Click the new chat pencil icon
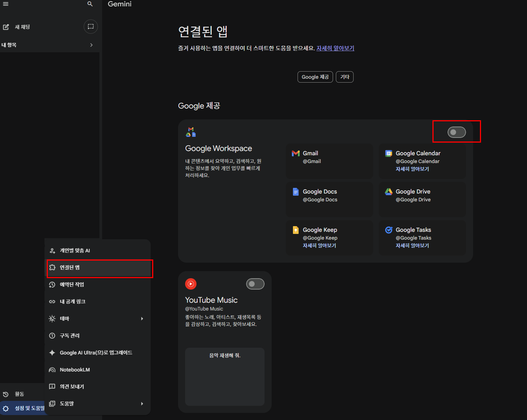The image size is (527, 420). tap(6, 27)
